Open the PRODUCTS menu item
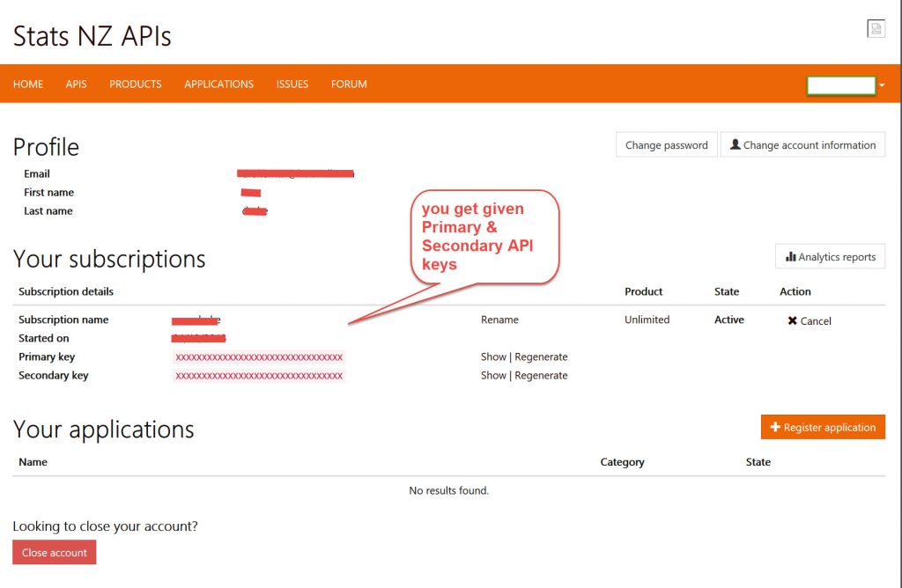The image size is (902, 588). click(135, 85)
